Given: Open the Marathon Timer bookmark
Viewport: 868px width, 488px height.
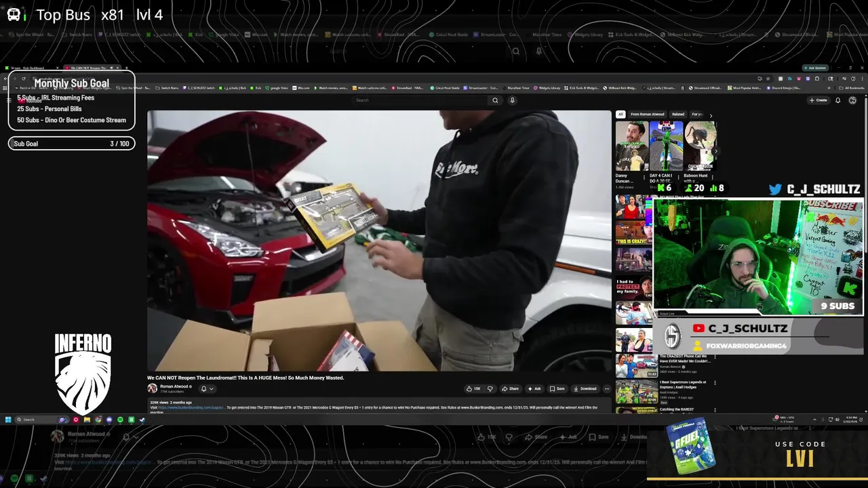Looking at the screenshot, I should [517, 87].
